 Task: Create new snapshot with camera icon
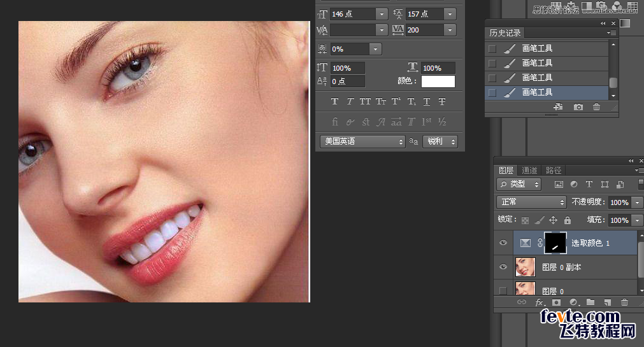578,107
